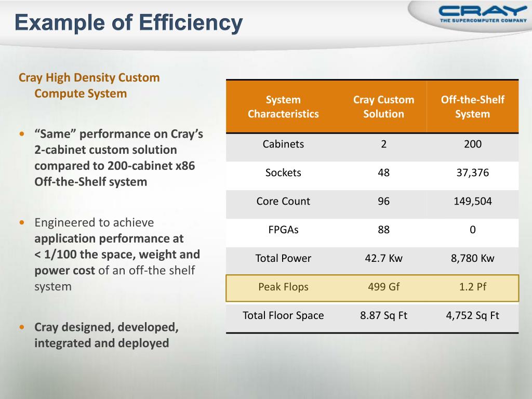532x399 pixels.
Task: Click the "Off-the-Shelf System" column header
Action: pos(473,107)
